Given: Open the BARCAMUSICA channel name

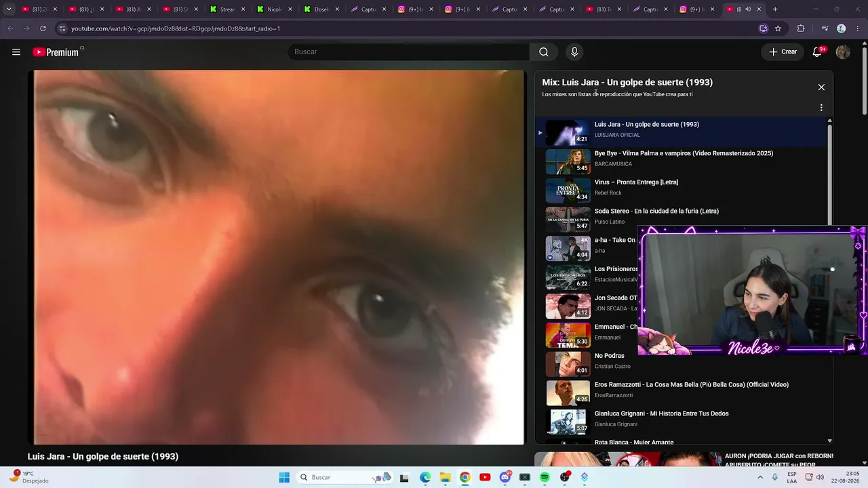Looking at the screenshot, I should click(613, 164).
